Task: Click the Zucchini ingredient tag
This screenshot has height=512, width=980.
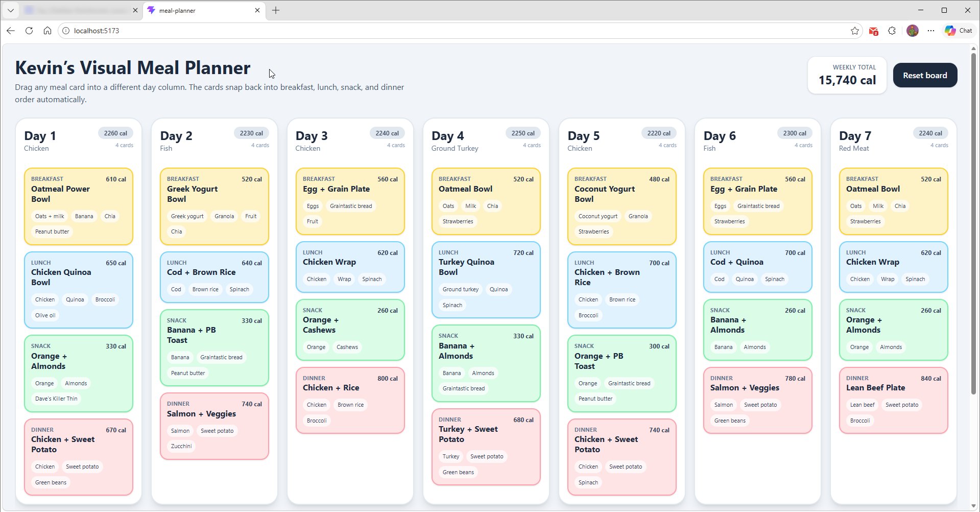Action: (181, 446)
